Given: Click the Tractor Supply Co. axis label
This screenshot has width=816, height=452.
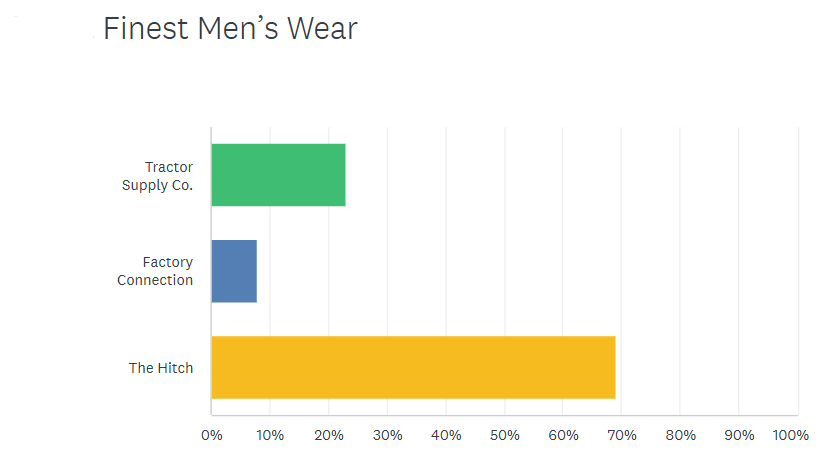Looking at the screenshot, I should coord(158,175).
